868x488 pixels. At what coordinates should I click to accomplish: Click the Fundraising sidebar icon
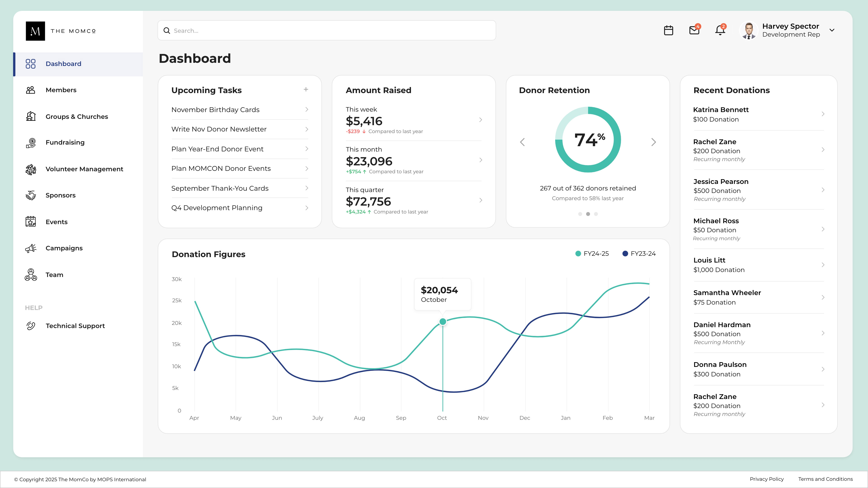(x=31, y=143)
